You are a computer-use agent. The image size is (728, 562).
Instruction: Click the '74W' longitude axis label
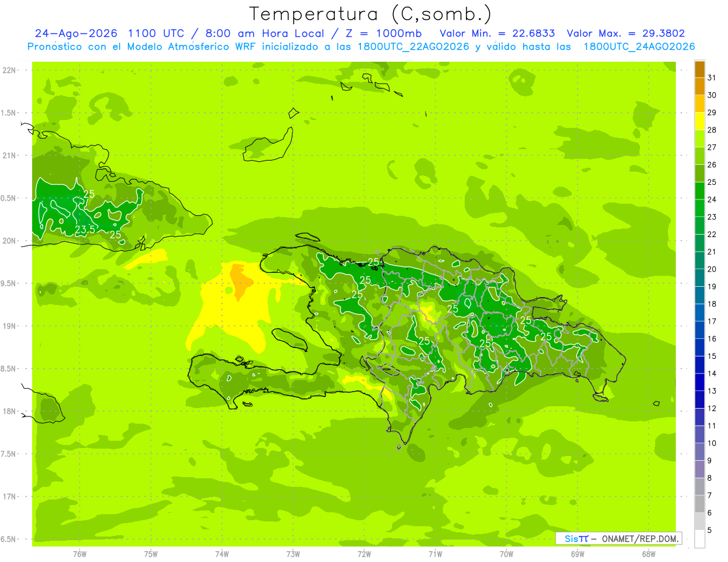point(222,554)
